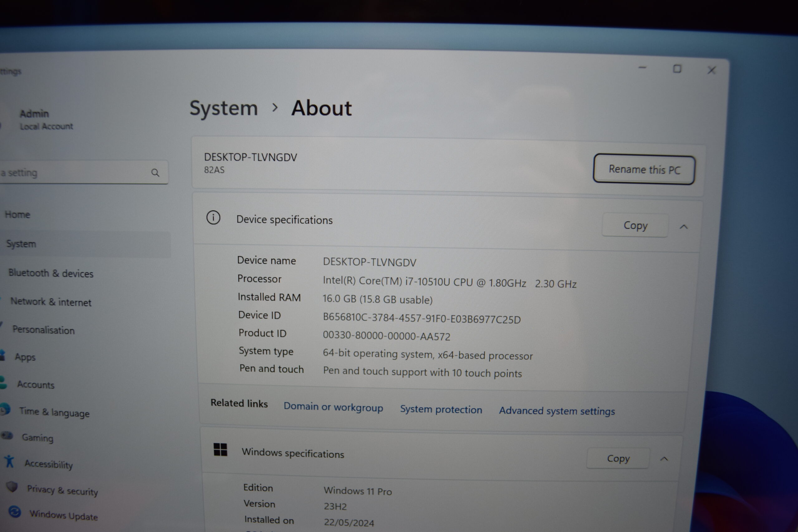The width and height of the screenshot is (798, 532).
Task: Open Gaming settings page
Action: (x=38, y=438)
